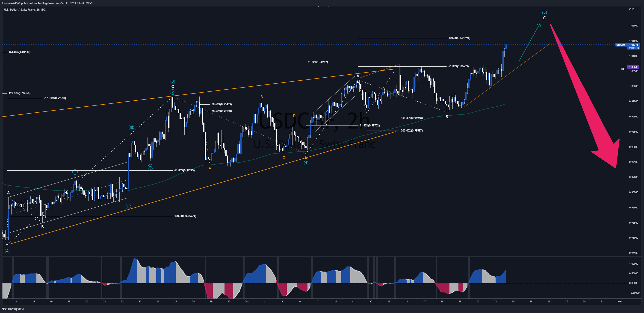Click the TOP line label
Screen dimensions: 644x313
click(623, 69)
